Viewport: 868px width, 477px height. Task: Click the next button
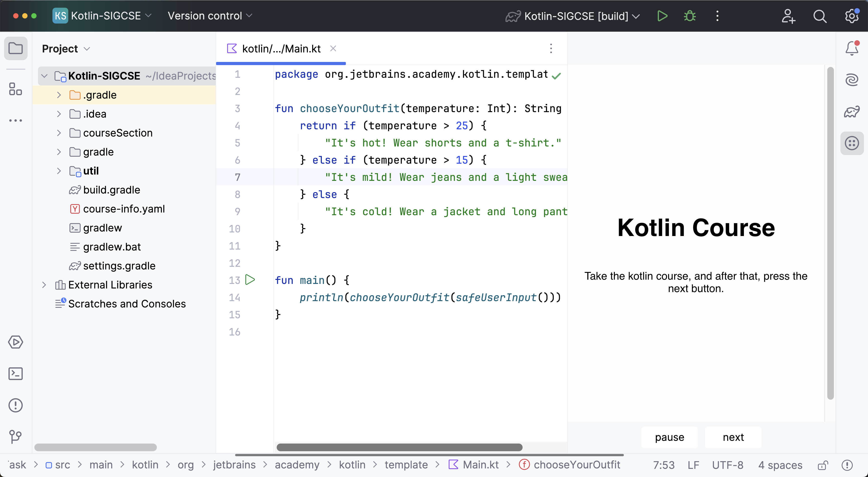click(x=733, y=437)
